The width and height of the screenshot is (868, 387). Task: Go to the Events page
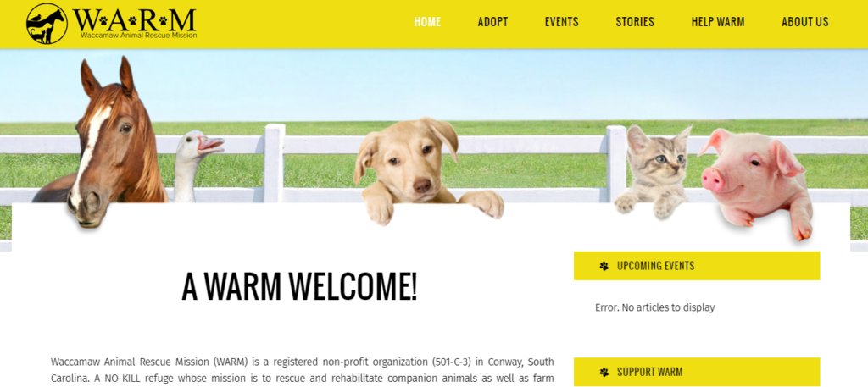coord(561,22)
